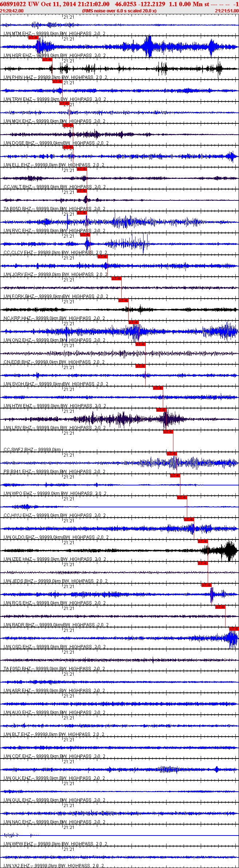Viewport: 239px width, 868px height.
Task: Click the 'UW.GUL EHZ' station label
Action: point(17,800)
